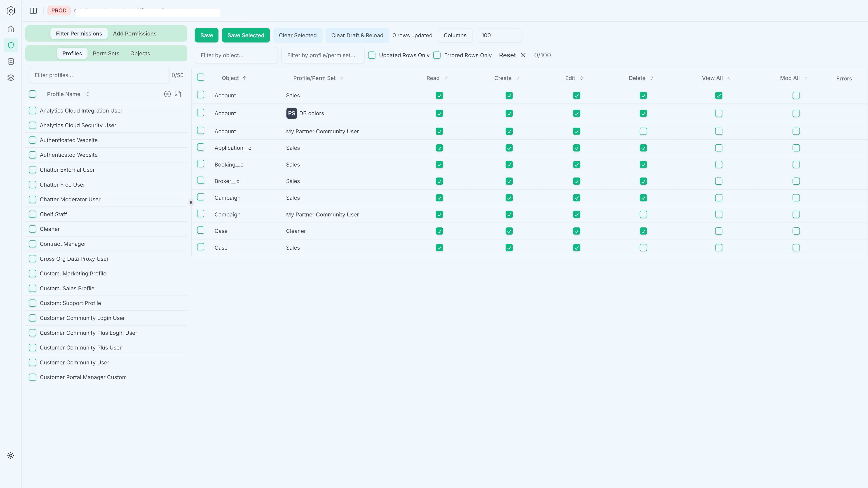Toggle light/dark theme with the sun icon

(x=10, y=455)
